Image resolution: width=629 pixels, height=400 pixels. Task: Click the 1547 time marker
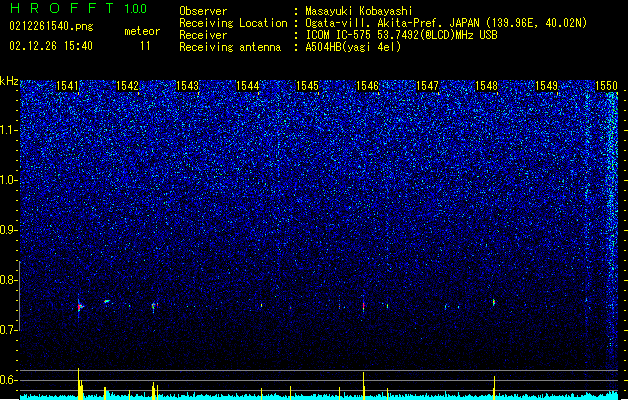[427, 86]
